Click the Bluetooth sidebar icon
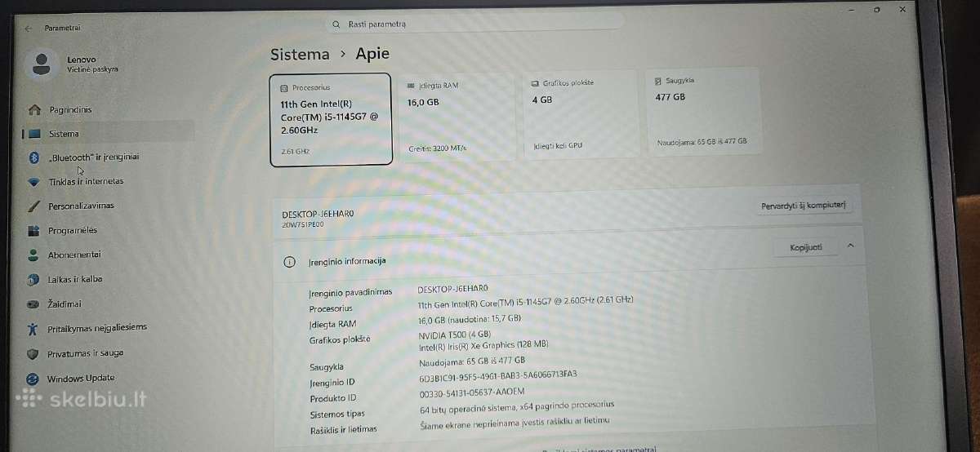Viewport: 980px width, 452px height. point(34,157)
